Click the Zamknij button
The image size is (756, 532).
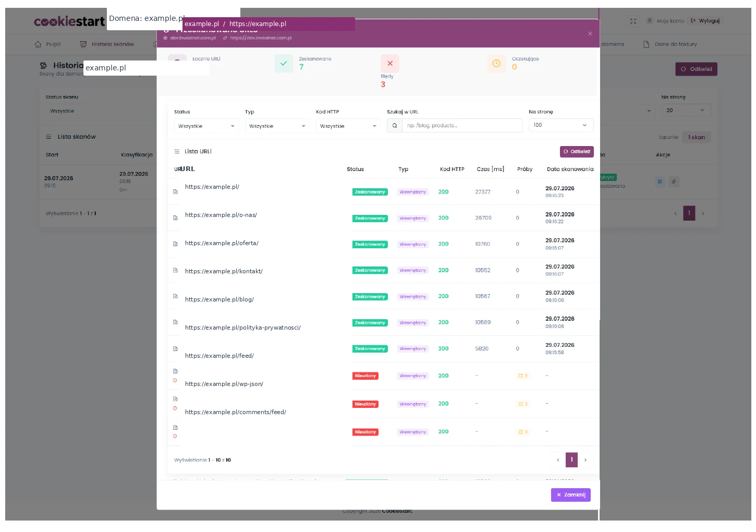pos(571,495)
